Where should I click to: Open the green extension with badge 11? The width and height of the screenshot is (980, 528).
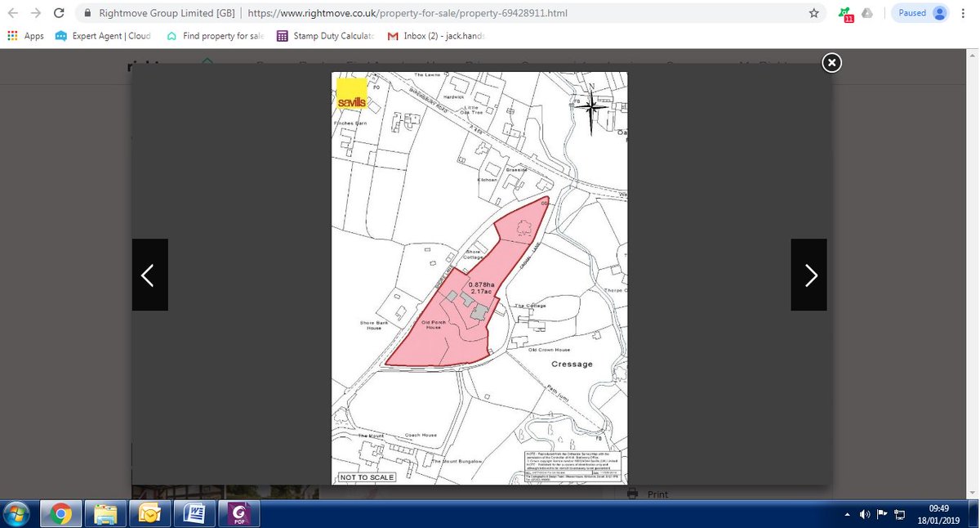[x=844, y=14]
